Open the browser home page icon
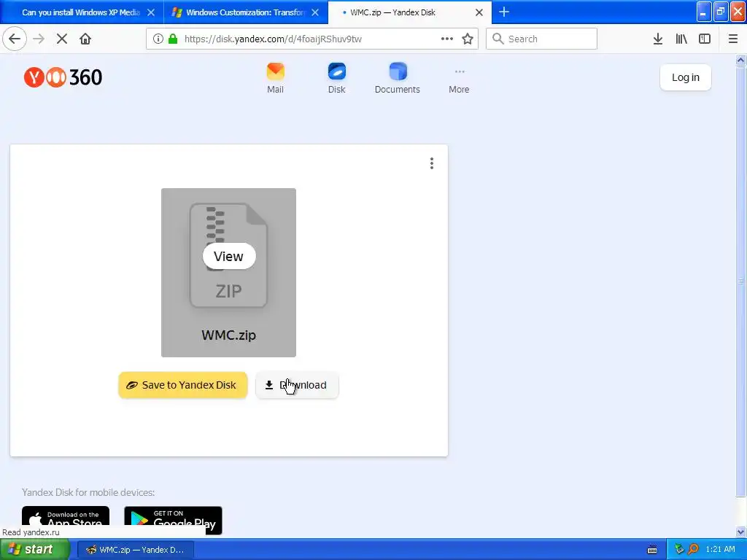747x560 pixels. coord(85,39)
